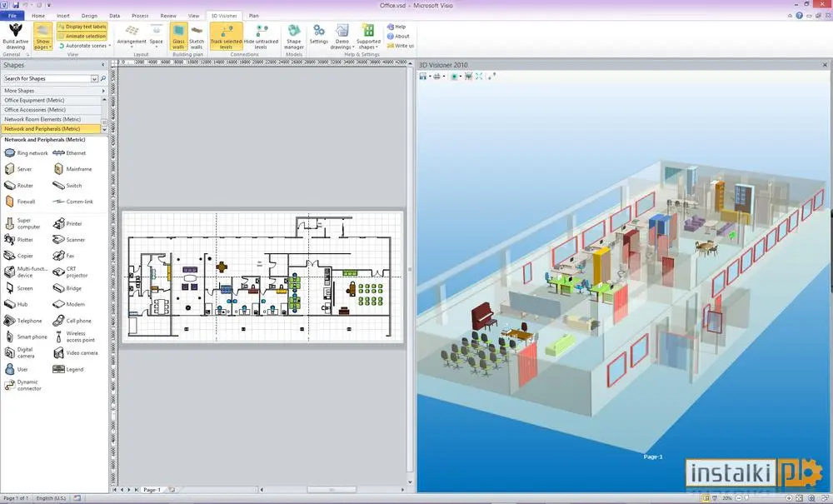Image resolution: width=833 pixels, height=504 pixels.
Task: Click Search for Shapes input field
Action: [x=47, y=78]
